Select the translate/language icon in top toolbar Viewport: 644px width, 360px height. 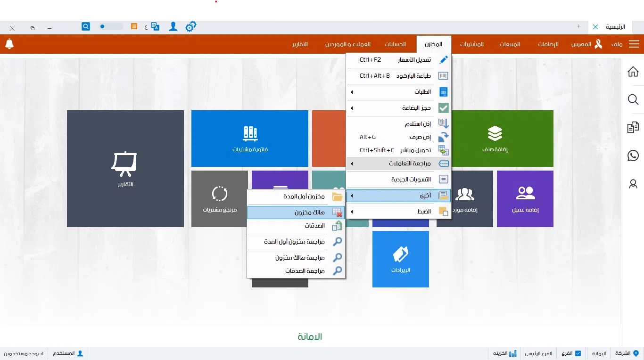click(x=155, y=26)
